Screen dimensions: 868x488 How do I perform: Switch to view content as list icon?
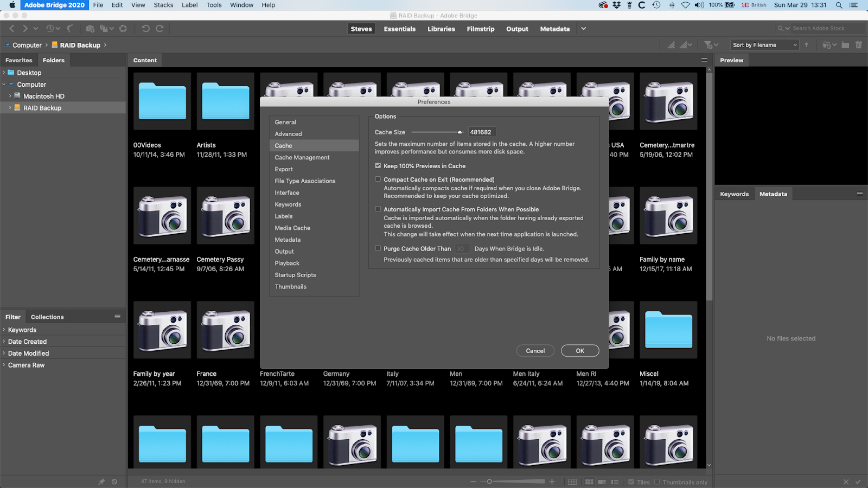click(615, 482)
